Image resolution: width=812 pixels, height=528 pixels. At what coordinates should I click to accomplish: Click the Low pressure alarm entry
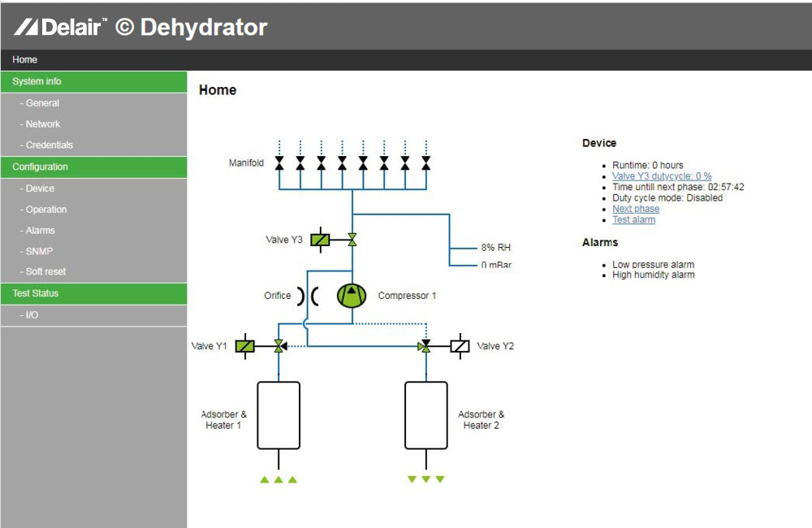click(x=654, y=265)
